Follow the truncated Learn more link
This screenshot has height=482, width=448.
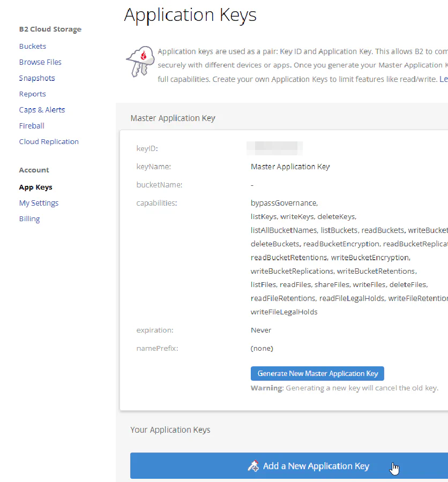coord(443,79)
